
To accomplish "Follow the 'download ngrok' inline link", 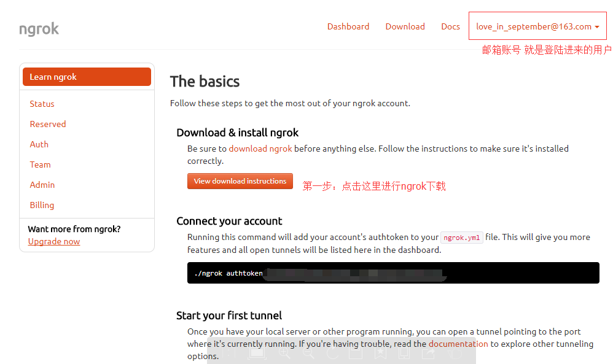I will pyautogui.click(x=260, y=149).
